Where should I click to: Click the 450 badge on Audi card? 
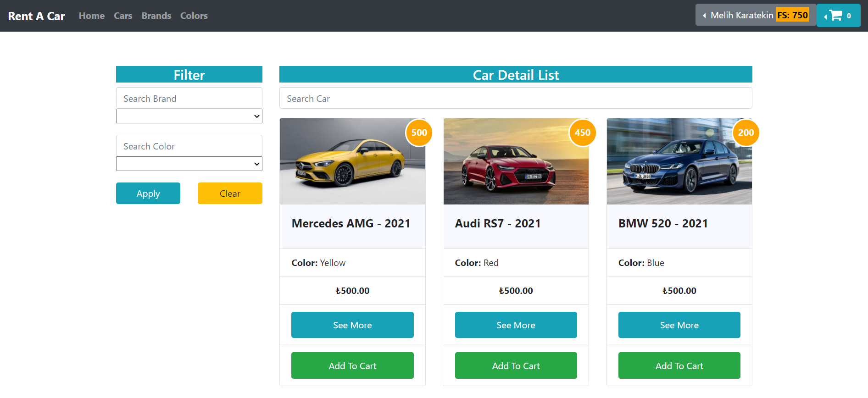[x=583, y=133]
